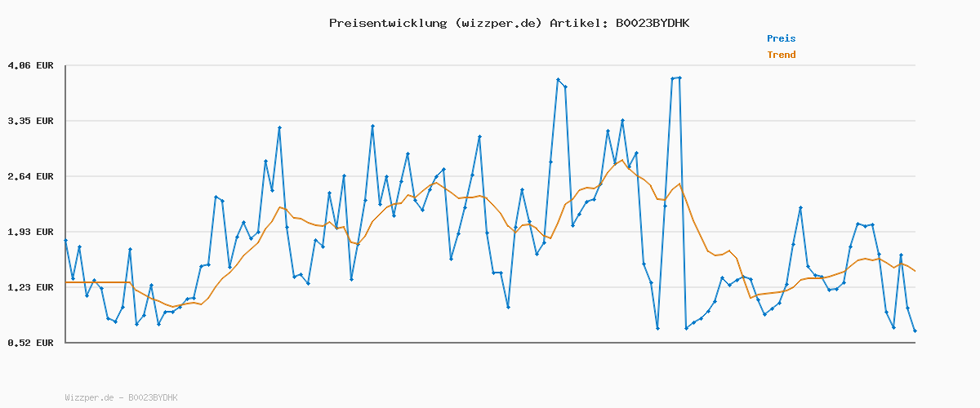Click the 1.23 EUR axis label

coord(30,287)
